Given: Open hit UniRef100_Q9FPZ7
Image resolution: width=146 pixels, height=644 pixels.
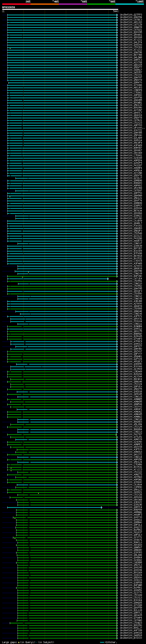Looking at the screenshot, I should click(x=131, y=346).
